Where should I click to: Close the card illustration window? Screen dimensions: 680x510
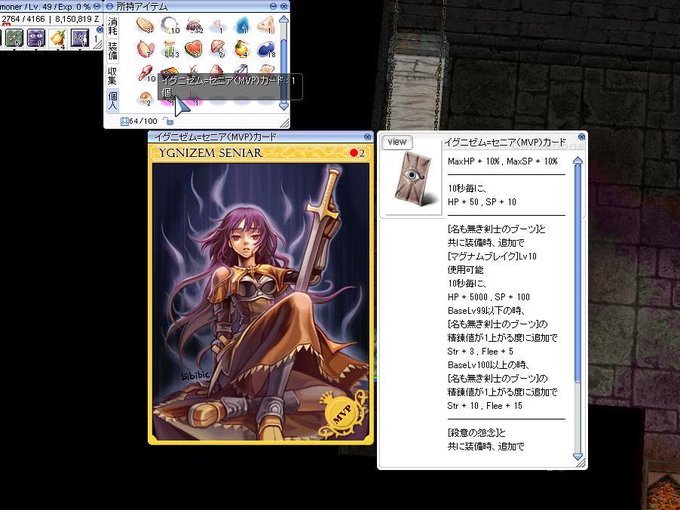coord(368,137)
